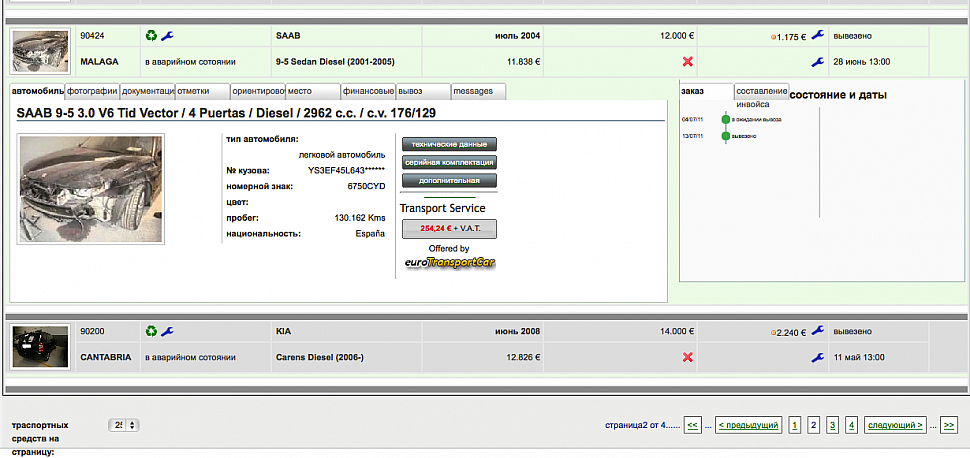970x458 pixels.
Task: Switch to the фотографии tab
Action: pos(92,91)
